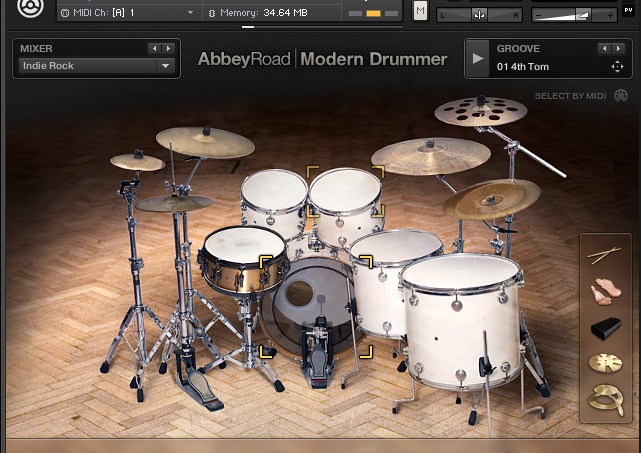Image resolution: width=641 pixels, height=453 pixels.
Task: Select the small splash cymbal on far left
Action: pos(138,162)
